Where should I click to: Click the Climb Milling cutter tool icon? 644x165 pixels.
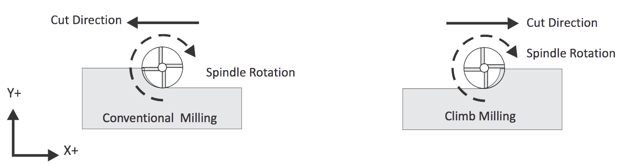(x=484, y=68)
